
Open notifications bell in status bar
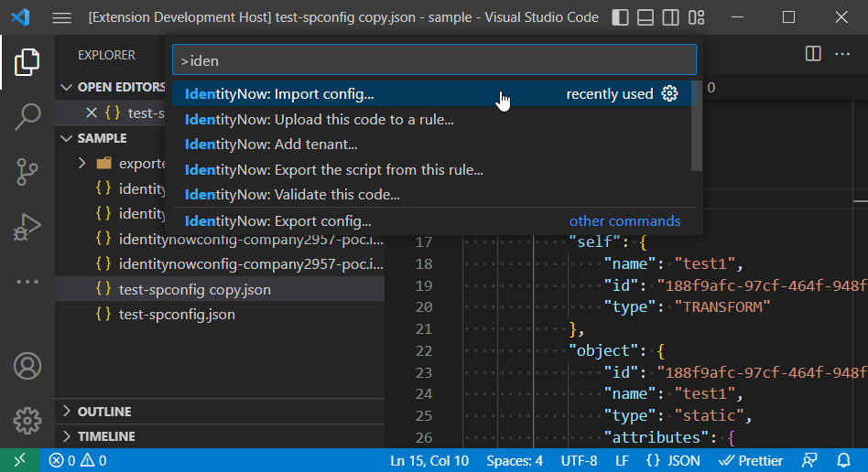[x=843, y=460]
